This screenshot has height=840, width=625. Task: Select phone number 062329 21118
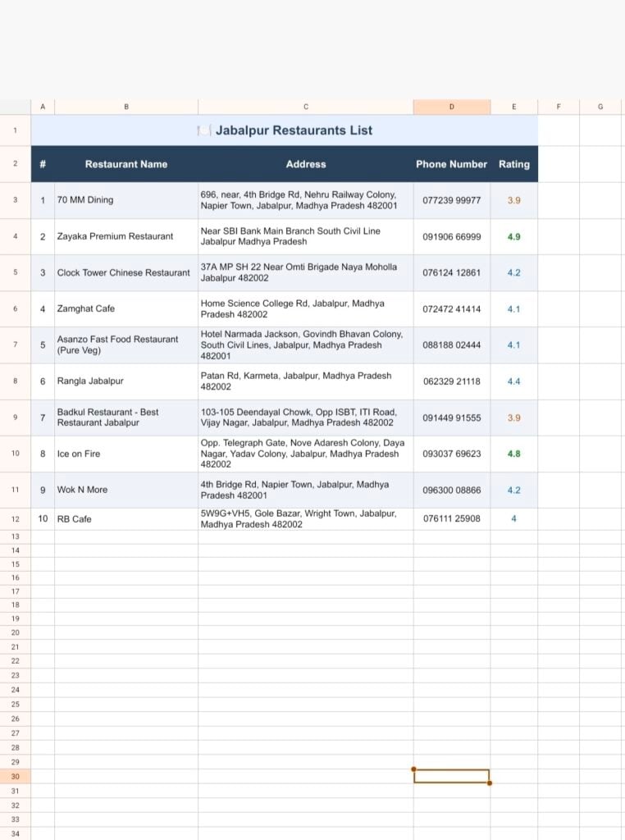pos(451,381)
